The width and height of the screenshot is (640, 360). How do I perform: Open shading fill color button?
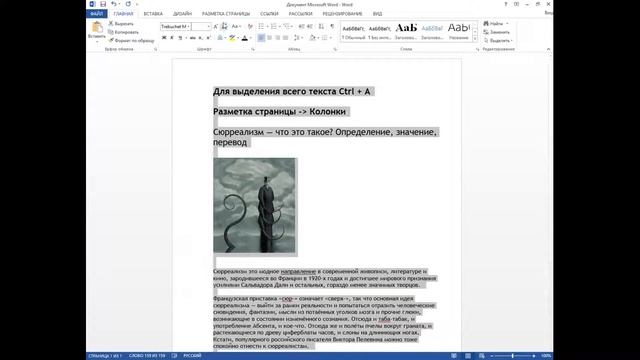[x=313, y=38]
